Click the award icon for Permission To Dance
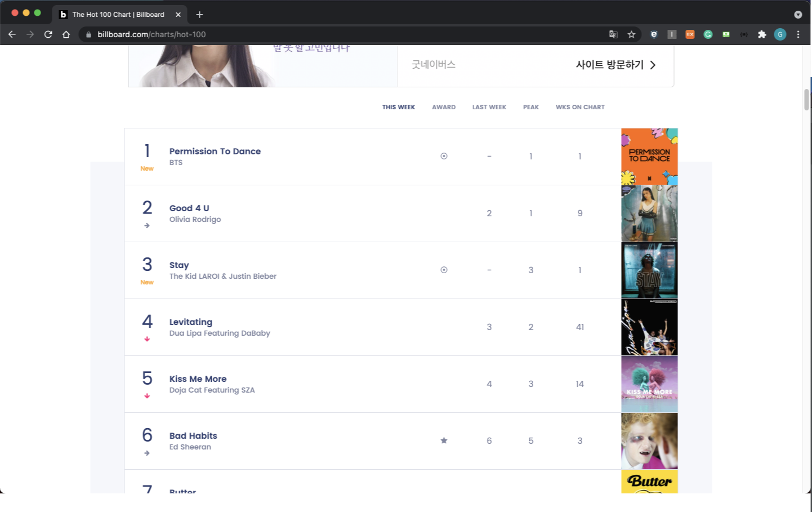 point(444,156)
